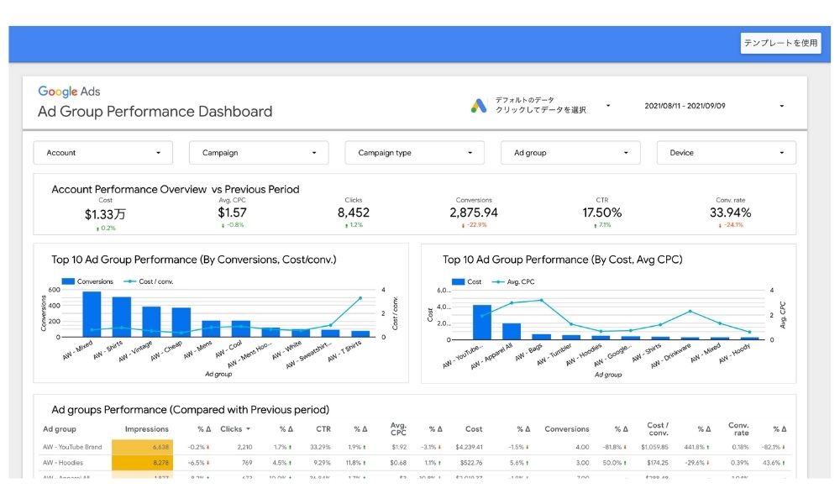Click the Ad Group Performance Dashboard title

[155, 112]
